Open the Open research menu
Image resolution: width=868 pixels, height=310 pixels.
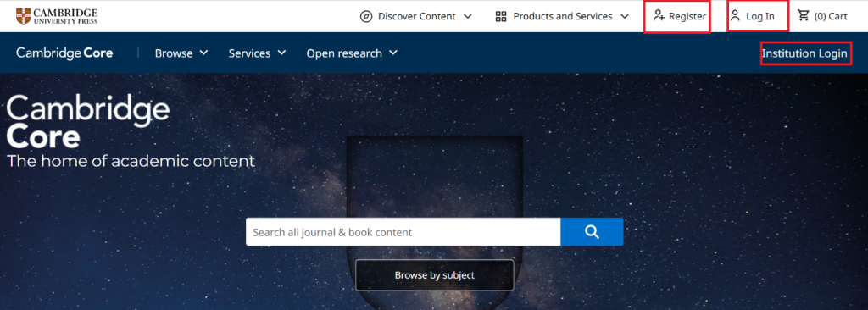pyautogui.click(x=352, y=53)
